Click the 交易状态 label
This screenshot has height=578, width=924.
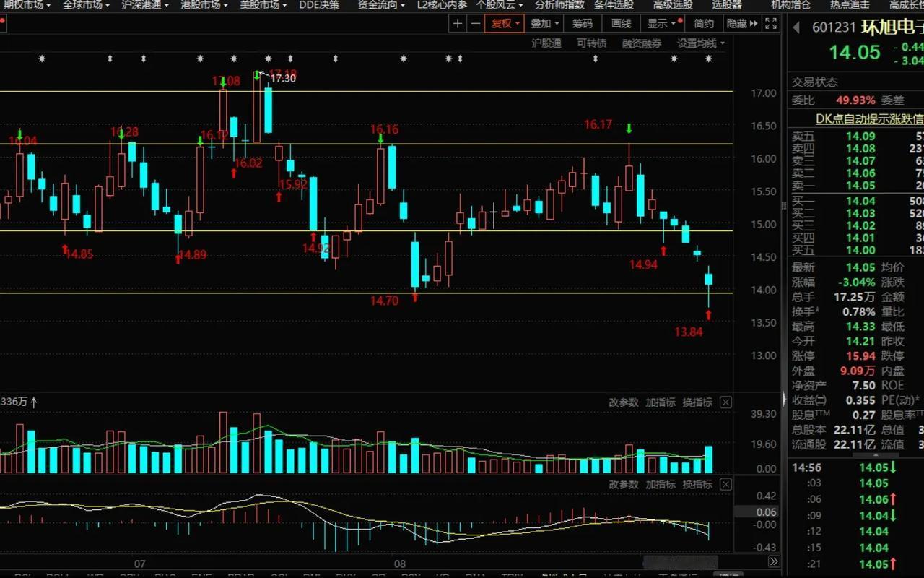pos(815,82)
